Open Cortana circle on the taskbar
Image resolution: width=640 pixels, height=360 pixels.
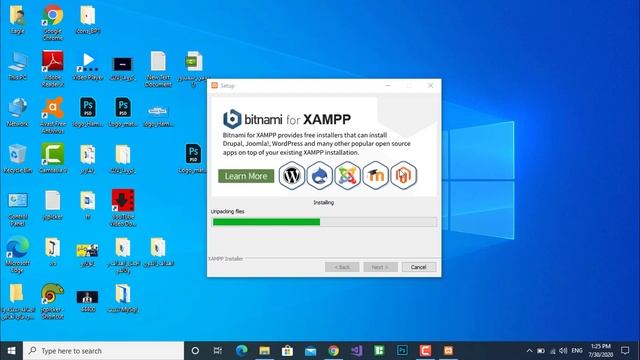click(x=195, y=351)
